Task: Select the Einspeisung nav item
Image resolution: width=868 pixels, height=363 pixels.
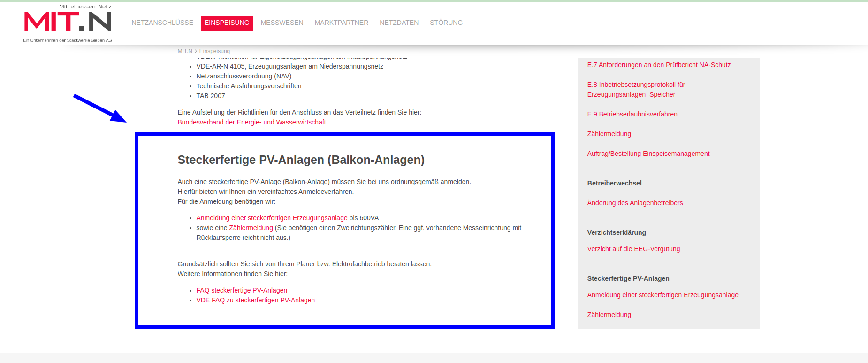Action: tap(227, 23)
